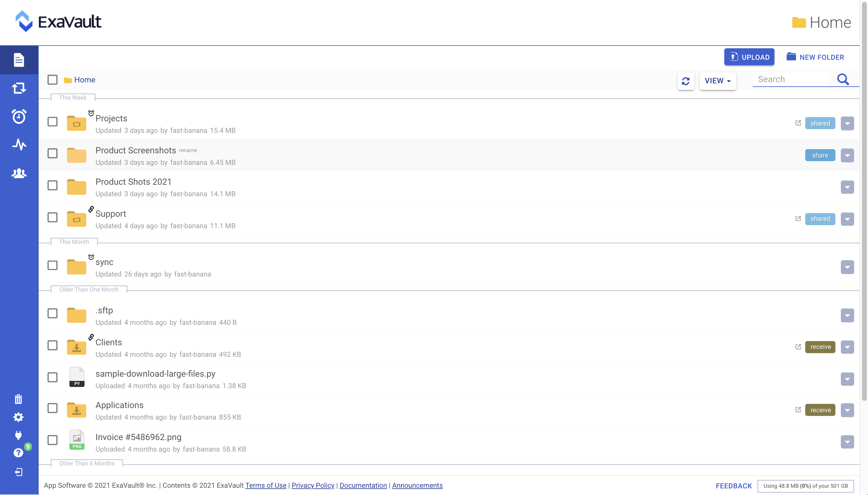Click the settings gear sidebar icon
The height and width of the screenshot is (495, 868).
click(18, 417)
